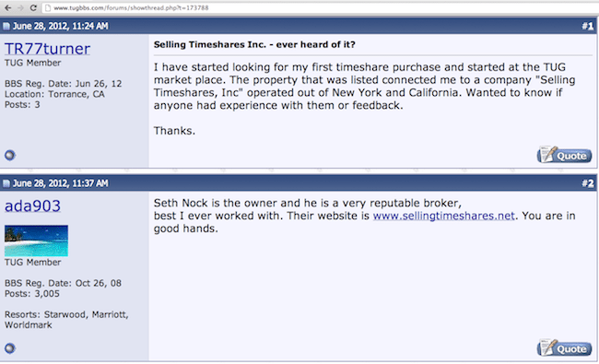This screenshot has height=364, width=599.
Task: Open the permalink for post #1
Action: (x=588, y=26)
